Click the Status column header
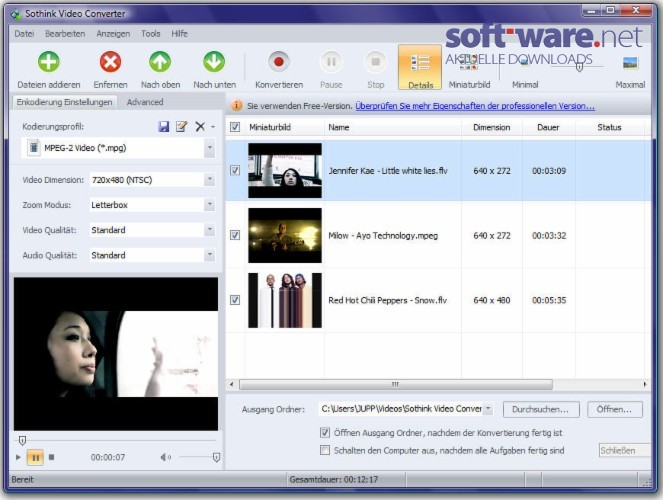 pyautogui.click(x=609, y=127)
